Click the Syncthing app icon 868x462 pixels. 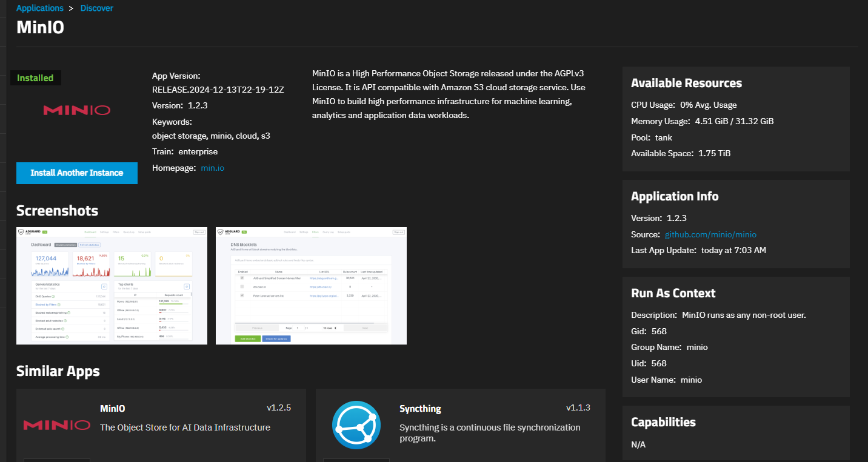pos(356,425)
